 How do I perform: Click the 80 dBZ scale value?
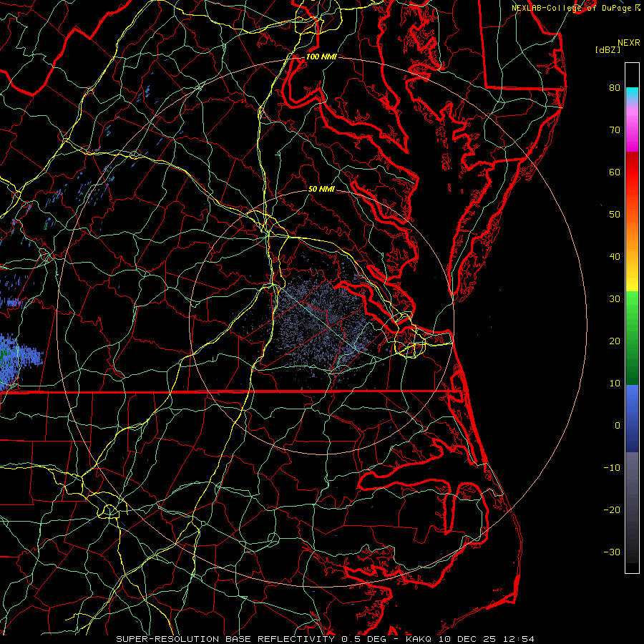click(615, 87)
